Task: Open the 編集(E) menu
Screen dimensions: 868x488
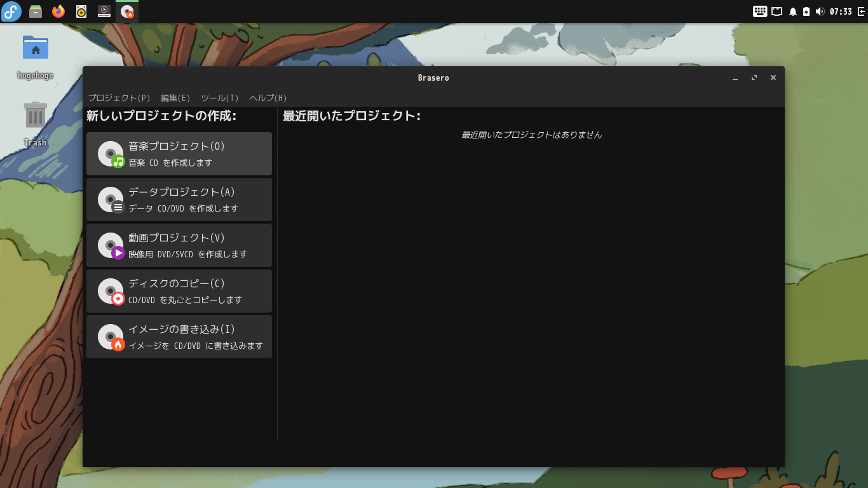Action: pyautogui.click(x=175, y=98)
